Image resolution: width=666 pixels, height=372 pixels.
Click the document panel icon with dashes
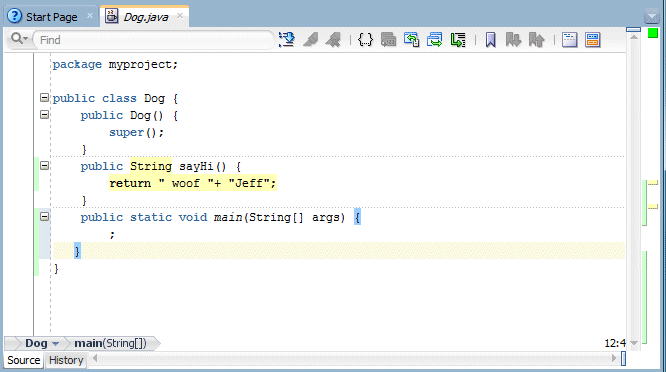569,40
